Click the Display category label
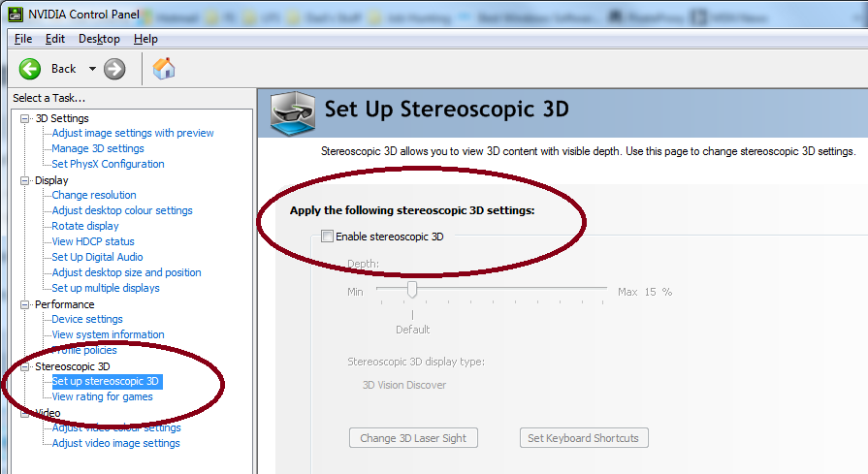Viewport: 868px width, 474px height. pyautogui.click(x=51, y=180)
